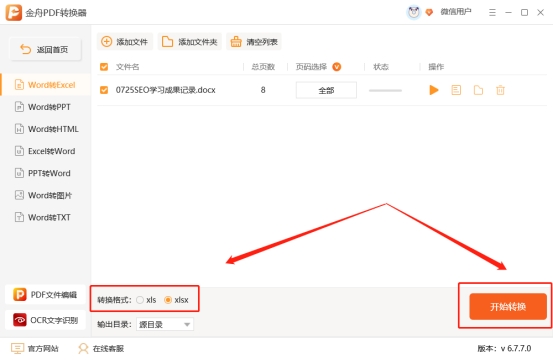
Task: Select the Excel转Word conversion mode
Action: (45, 151)
